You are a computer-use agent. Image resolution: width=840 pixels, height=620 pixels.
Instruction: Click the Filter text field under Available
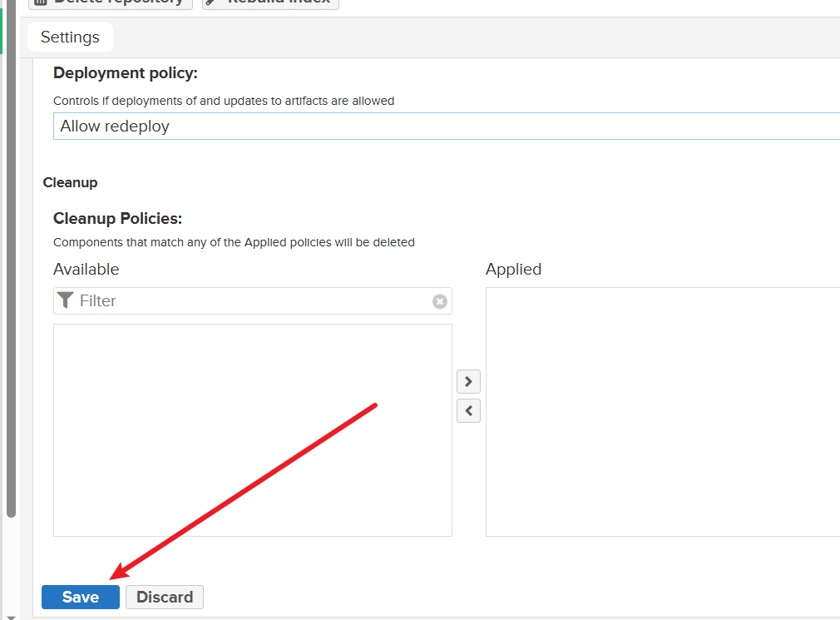point(250,301)
